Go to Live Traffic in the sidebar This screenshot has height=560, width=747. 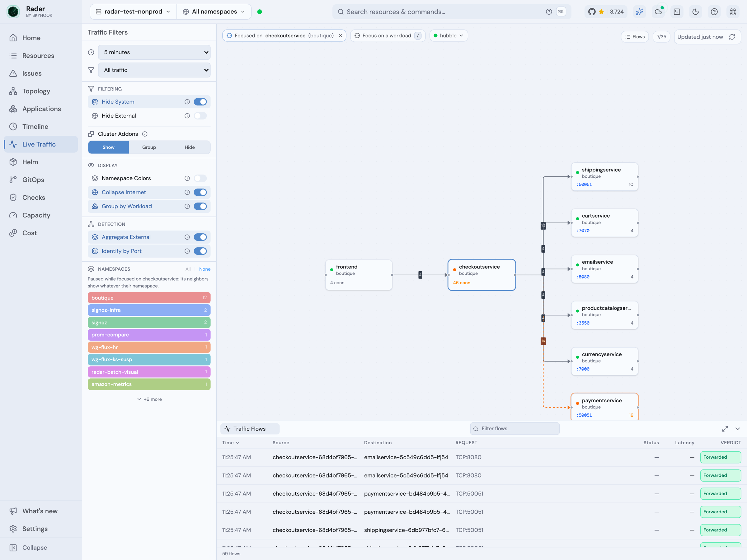click(x=41, y=144)
